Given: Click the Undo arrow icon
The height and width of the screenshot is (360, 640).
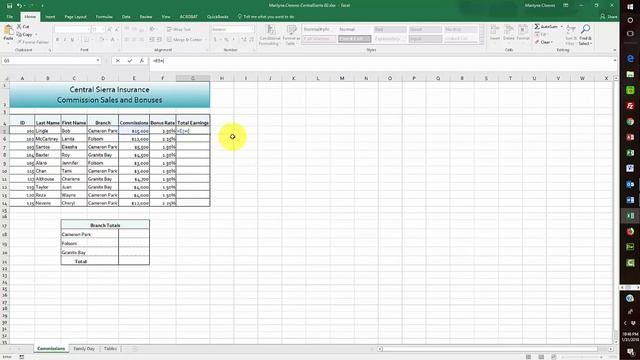Looking at the screenshot, I should coord(19,6).
